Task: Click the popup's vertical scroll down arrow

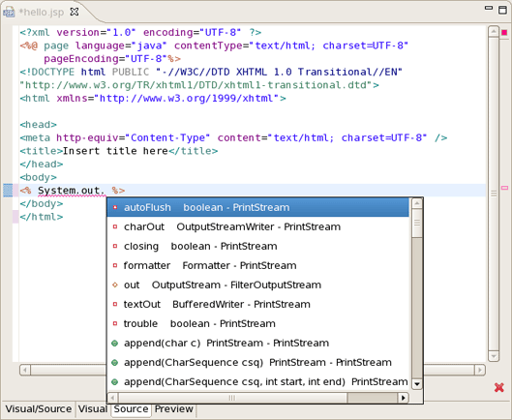Action: point(416,384)
